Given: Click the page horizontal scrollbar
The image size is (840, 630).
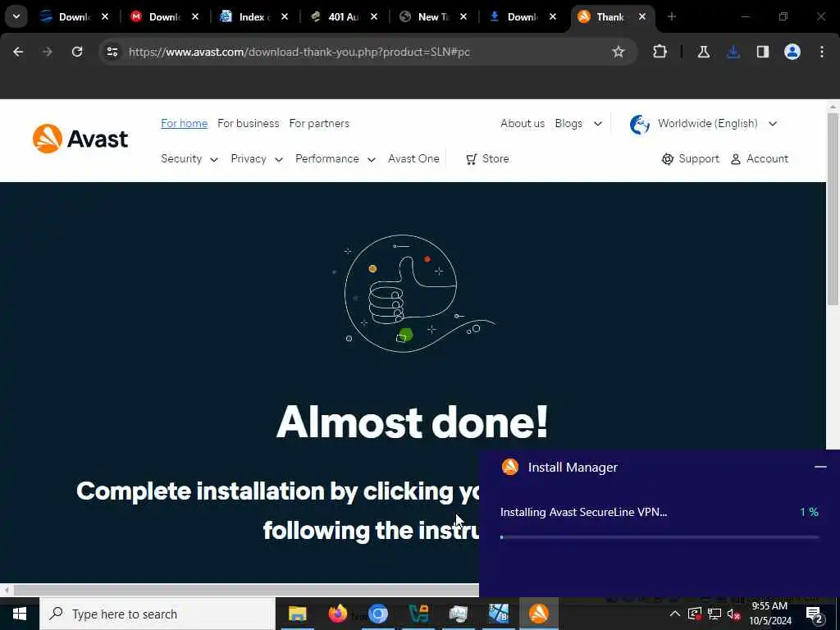Looking at the screenshot, I should (x=246, y=590).
